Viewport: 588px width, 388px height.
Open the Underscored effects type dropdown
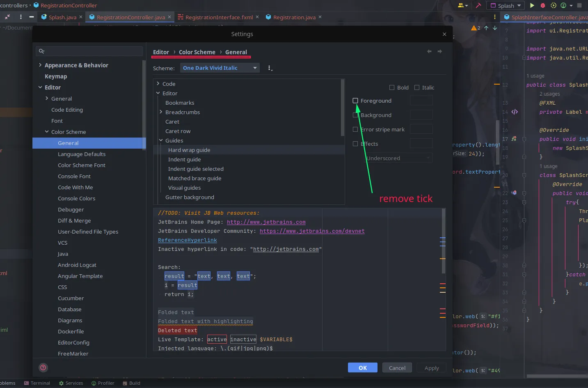pos(399,158)
